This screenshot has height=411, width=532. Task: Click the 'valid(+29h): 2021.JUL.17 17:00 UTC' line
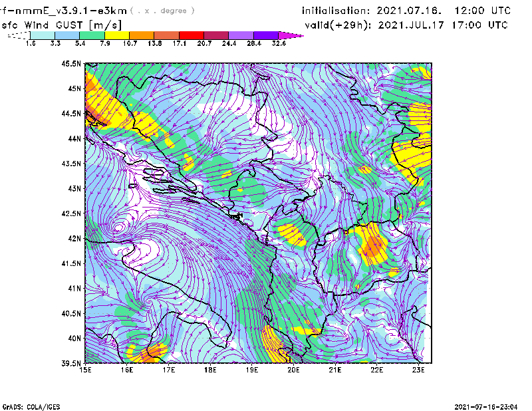pyautogui.click(x=406, y=25)
